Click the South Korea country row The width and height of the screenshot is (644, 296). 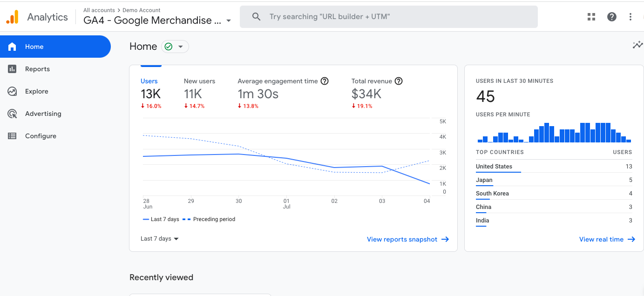click(554, 194)
